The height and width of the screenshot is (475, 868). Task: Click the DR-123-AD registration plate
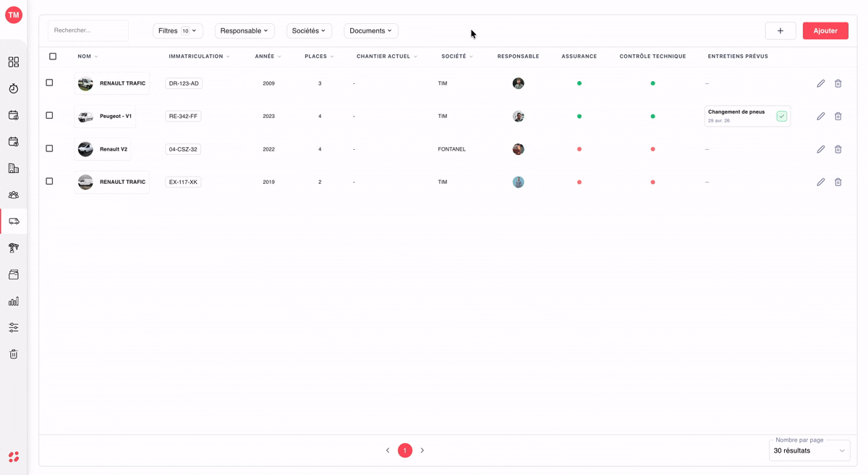pyautogui.click(x=184, y=83)
